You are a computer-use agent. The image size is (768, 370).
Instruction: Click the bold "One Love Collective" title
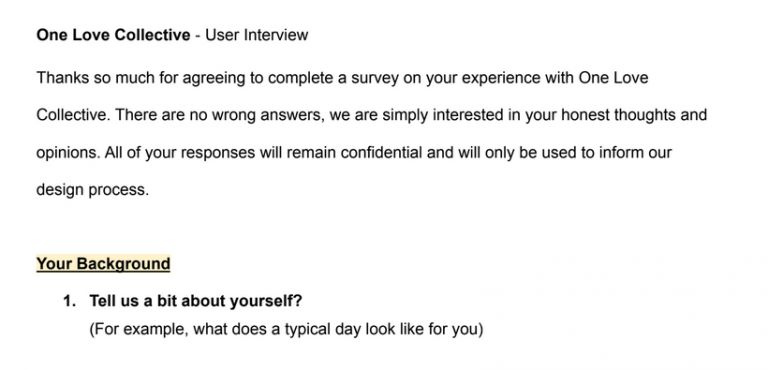point(113,35)
